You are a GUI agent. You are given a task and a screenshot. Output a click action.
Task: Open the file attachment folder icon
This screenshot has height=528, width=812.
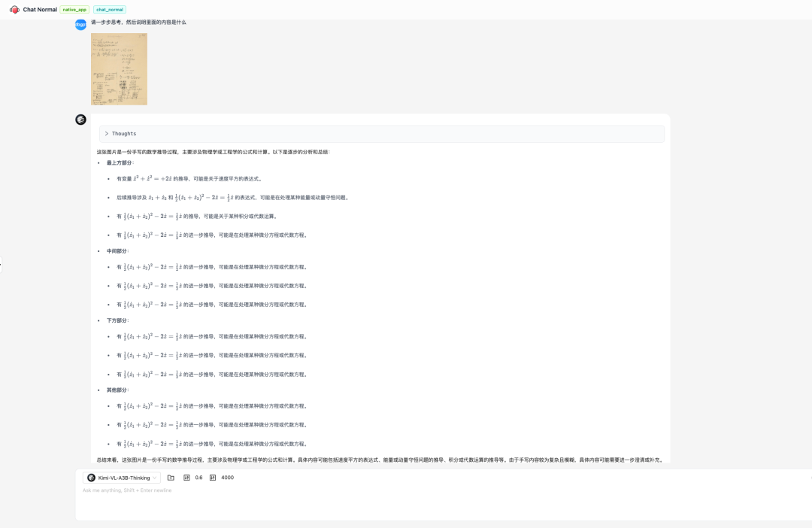point(170,478)
